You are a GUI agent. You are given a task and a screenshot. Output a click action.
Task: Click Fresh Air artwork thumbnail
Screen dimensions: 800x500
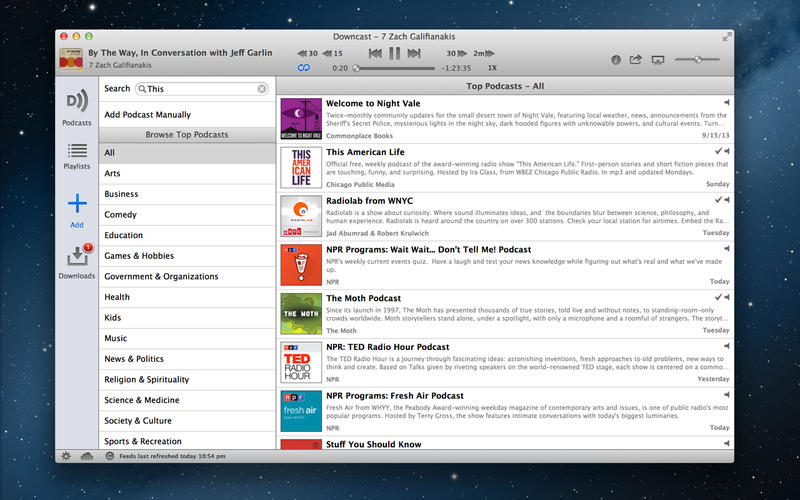point(301,411)
